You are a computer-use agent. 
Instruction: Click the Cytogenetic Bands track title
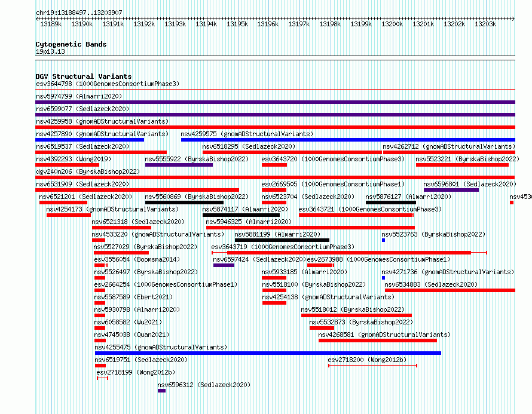71,44
